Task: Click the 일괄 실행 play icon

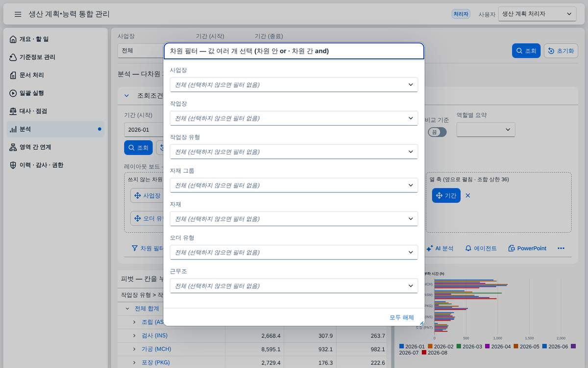Action: click(x=13, y=93)
